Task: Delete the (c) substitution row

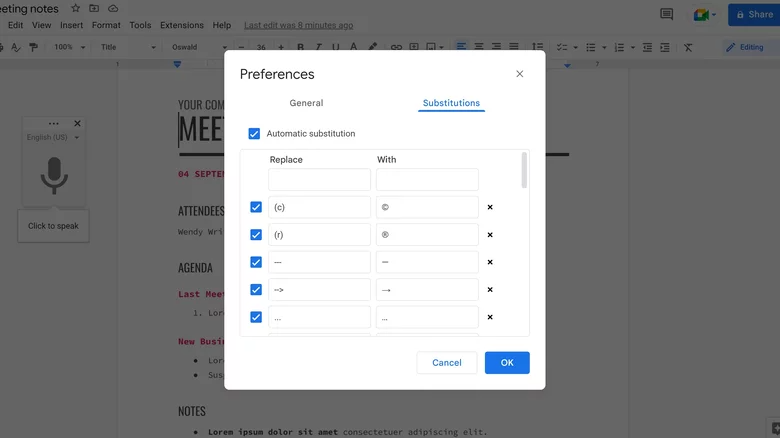Action: click(x=490, y=208)
